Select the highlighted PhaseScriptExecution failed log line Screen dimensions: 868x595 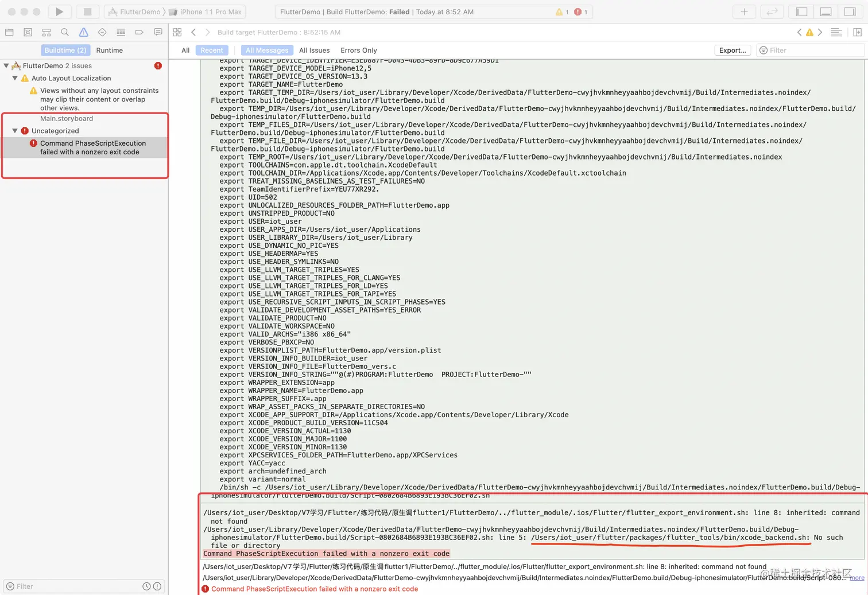tap(326, 554)
